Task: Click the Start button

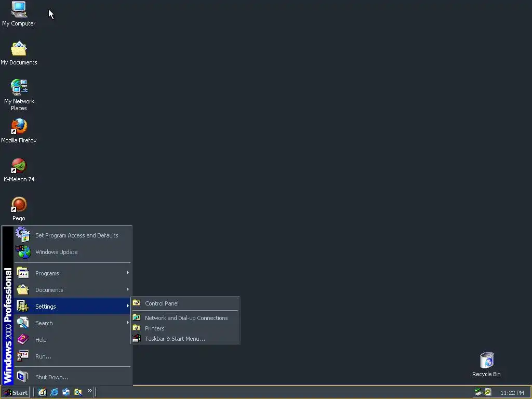Action: coord(15,393)
